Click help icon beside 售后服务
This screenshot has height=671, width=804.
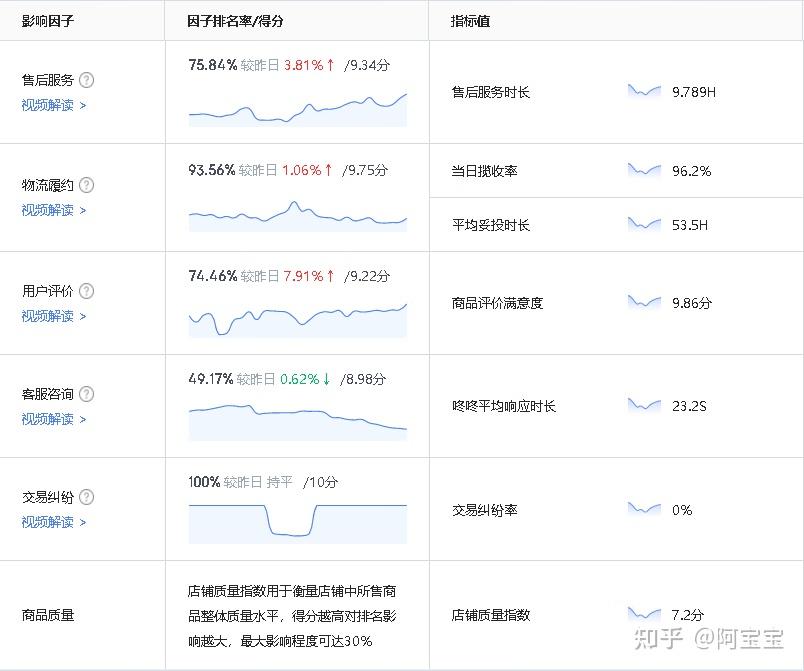(x=87, y=80)
